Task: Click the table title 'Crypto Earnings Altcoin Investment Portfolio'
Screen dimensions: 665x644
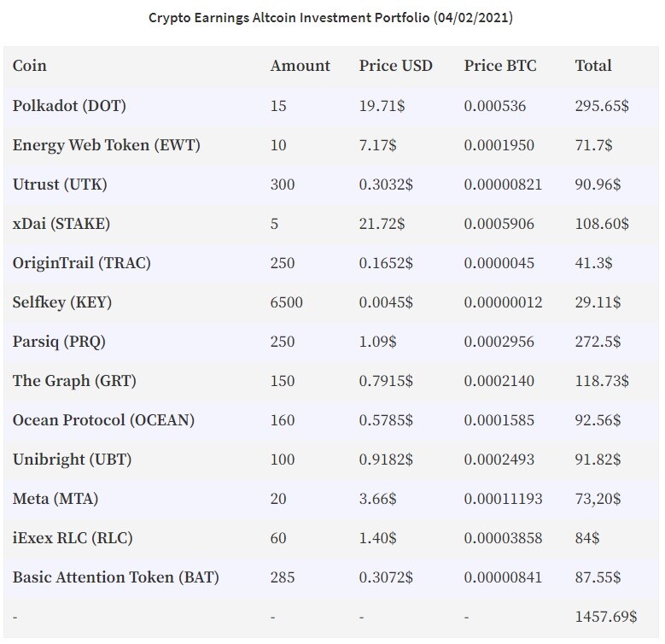Action: 289,18
